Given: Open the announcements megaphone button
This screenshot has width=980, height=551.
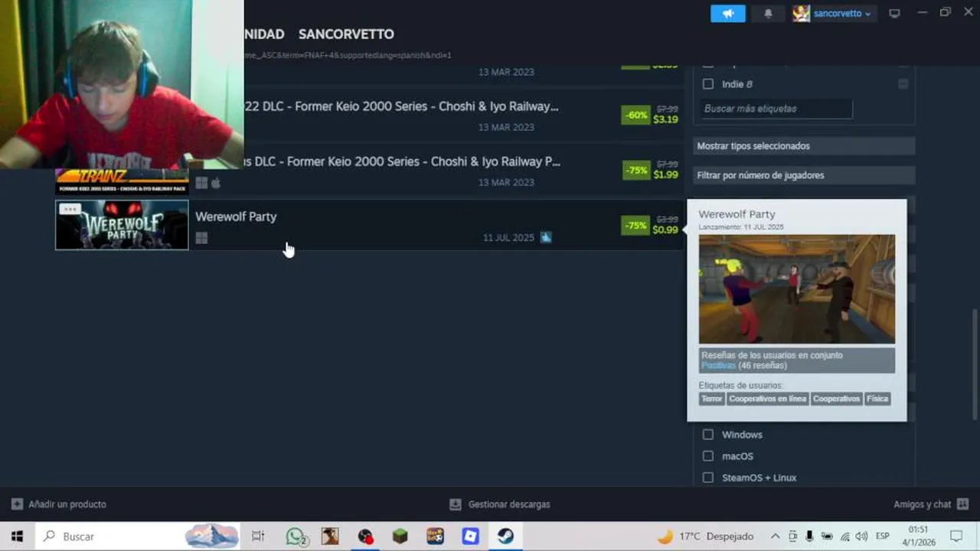Looking at the screenshot, I should [x=727, y=13].
